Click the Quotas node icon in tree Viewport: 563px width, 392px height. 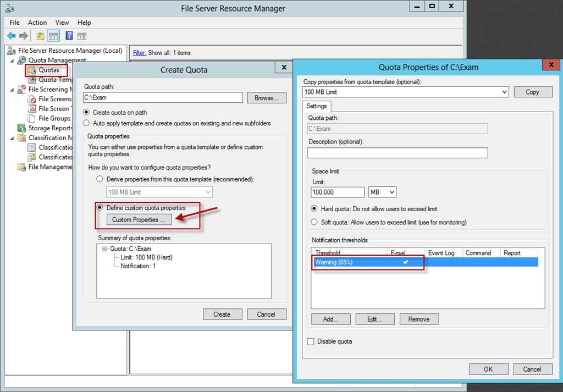(x=32, y=70)
